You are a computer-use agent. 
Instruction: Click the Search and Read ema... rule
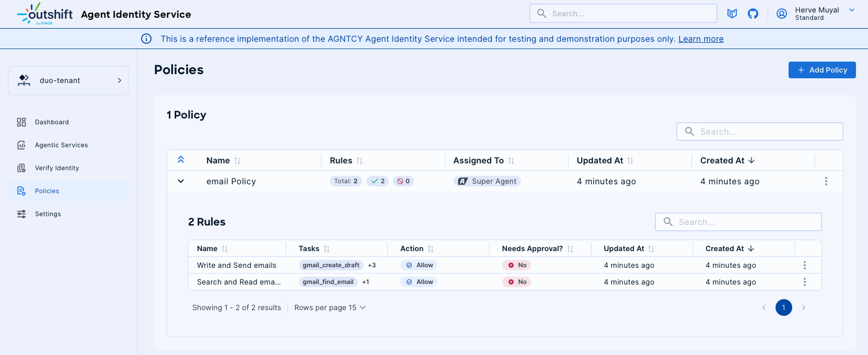coord(239,282)
